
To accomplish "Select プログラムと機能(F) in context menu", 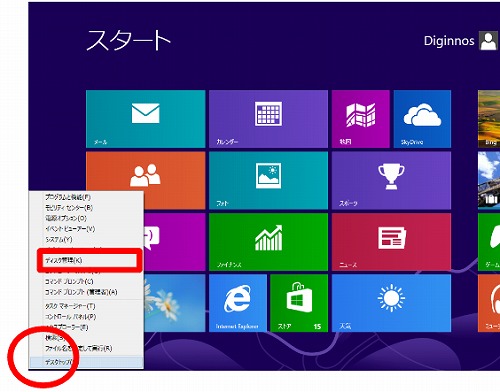I will pos(86,197).
